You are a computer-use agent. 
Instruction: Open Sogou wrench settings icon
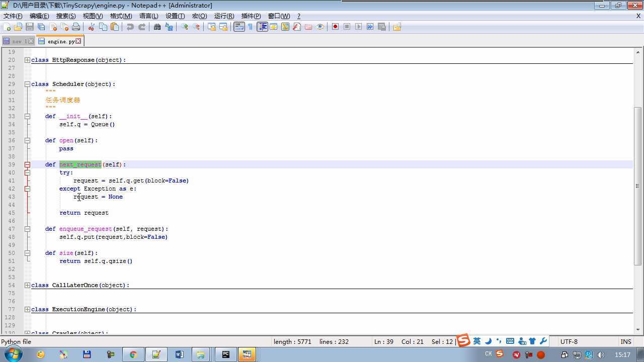coord(543,341)
